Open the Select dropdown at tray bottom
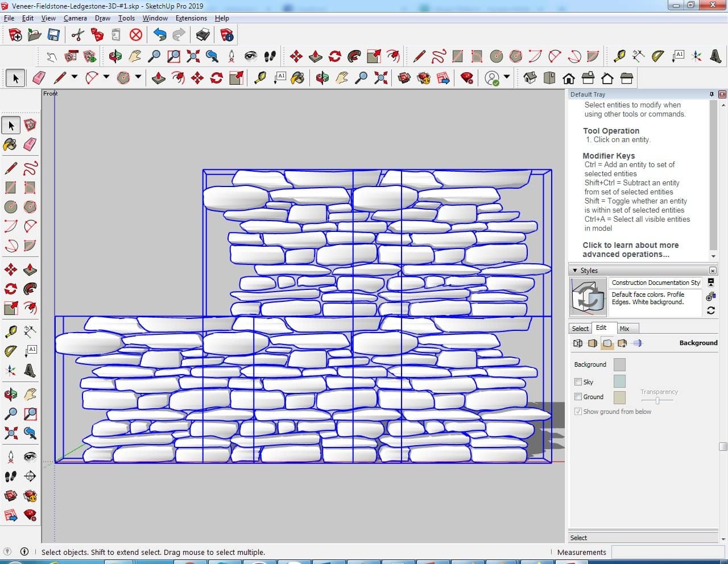Screen dimensions: 728x564 point(644,538)
